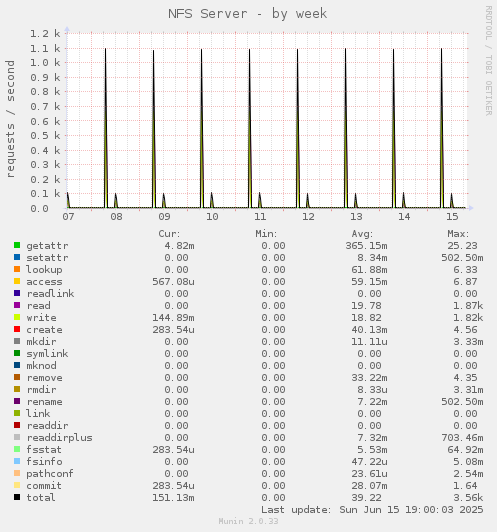Image resolution: width=497 pixels, height=532 pixels.
Task: Click the tall spike just before day 08
Action: (x=106, y=128)
